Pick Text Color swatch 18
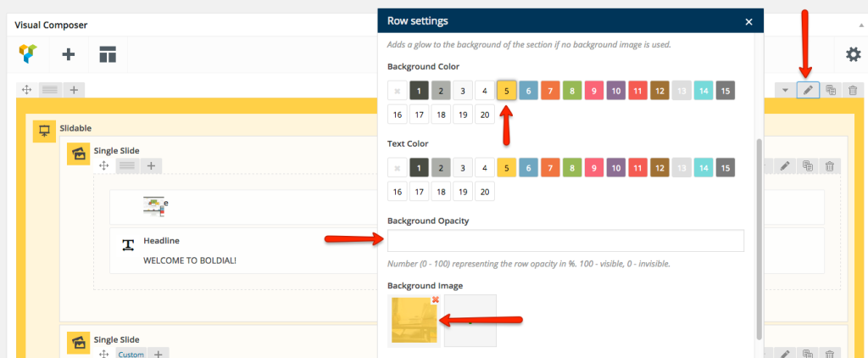Screen dimensions: 868x358 pyautogui.click(x=441, y=192)
